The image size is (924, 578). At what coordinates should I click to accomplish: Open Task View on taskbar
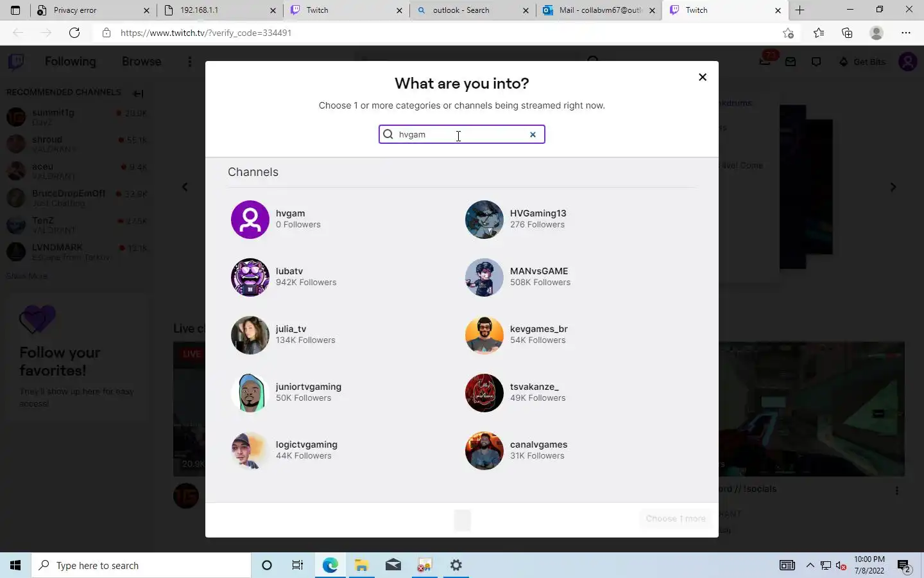(298, 565)
